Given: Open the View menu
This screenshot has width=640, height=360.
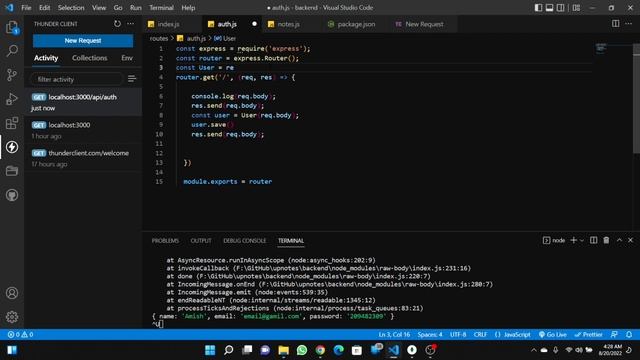Looking at the screenshot, I should pyautogui.click(x=99, y=8).
